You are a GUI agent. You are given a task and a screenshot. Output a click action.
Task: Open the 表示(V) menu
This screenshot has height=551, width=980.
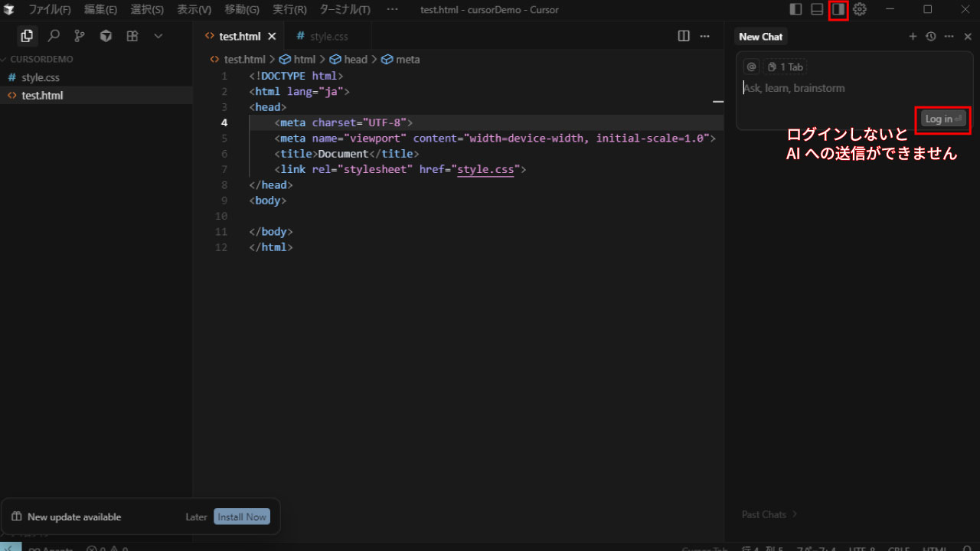(x=194, y=9)
